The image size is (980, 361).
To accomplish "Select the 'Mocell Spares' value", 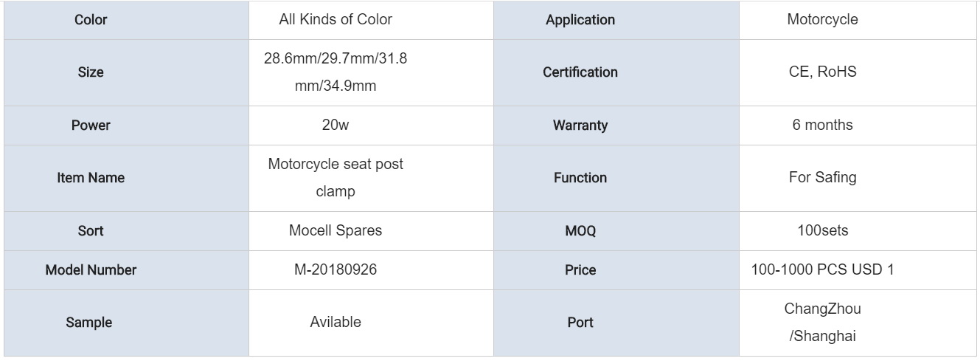I will tap(336, 230).
